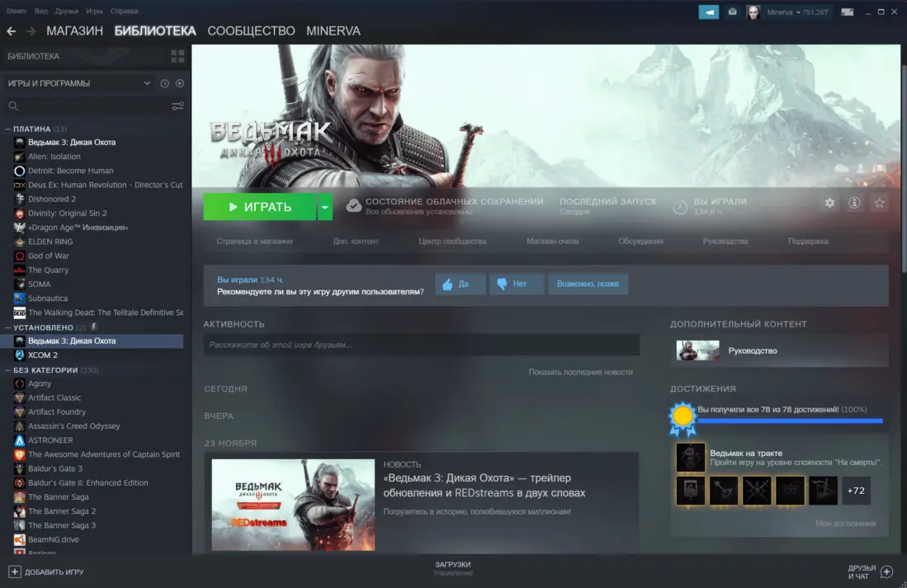Screen dimensions: 907x588
Task: Open Ведьмак на тракте achievement icon
Action: pyautogui.click(x=691, y=458)
